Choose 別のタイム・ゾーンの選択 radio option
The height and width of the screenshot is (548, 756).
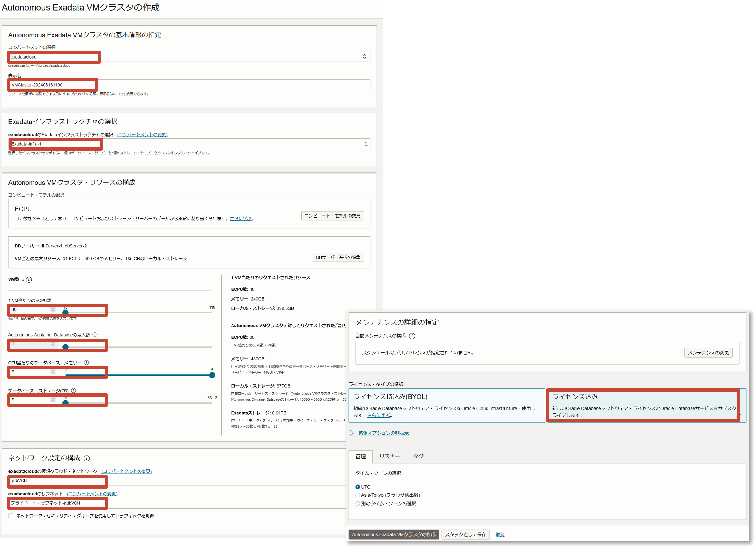358,503
